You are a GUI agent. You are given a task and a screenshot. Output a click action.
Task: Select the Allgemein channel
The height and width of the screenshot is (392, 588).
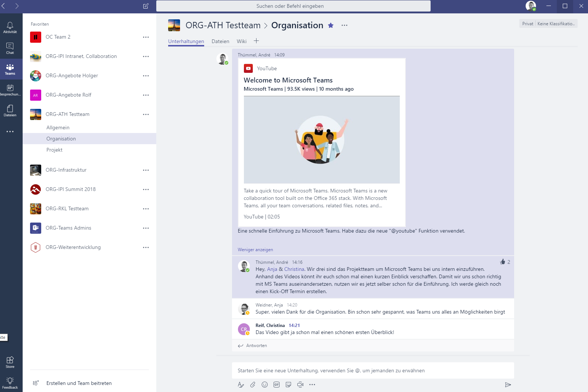[89, 127]
